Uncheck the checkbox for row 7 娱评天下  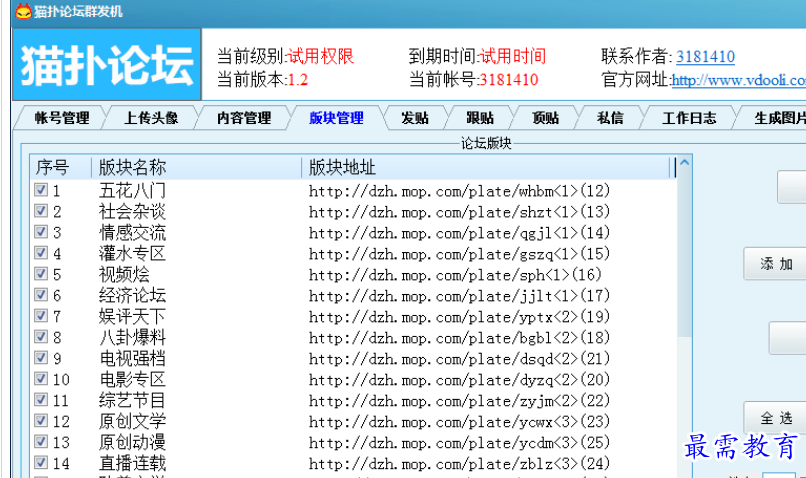click(x=41, y=316)
